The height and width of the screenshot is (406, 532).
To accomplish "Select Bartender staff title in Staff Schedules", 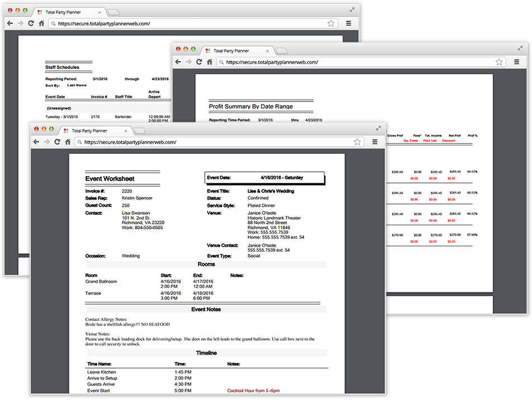I will [123, 117].
